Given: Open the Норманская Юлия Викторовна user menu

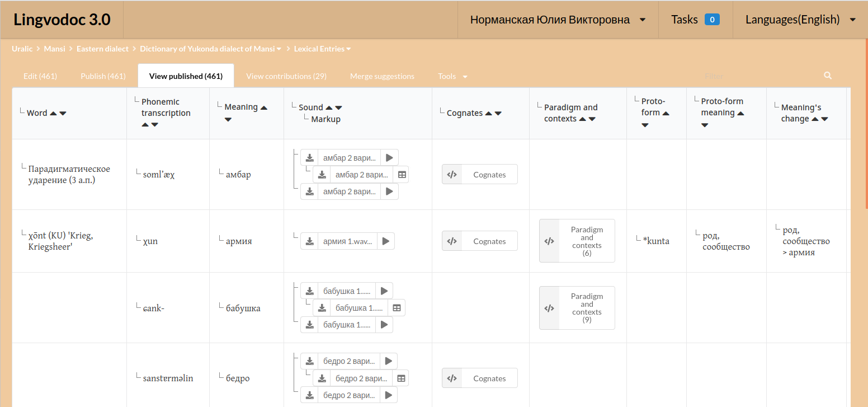Looking at the screenshot, I should (x=558, y=20).
